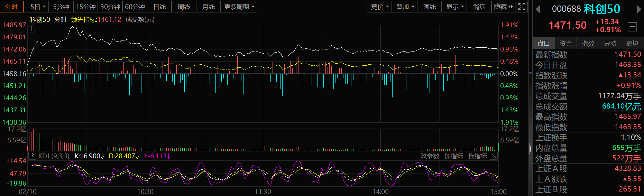The image size is (644, 196).
Task: Go to next stock with right arrow
Action: (x=639, y=9)
